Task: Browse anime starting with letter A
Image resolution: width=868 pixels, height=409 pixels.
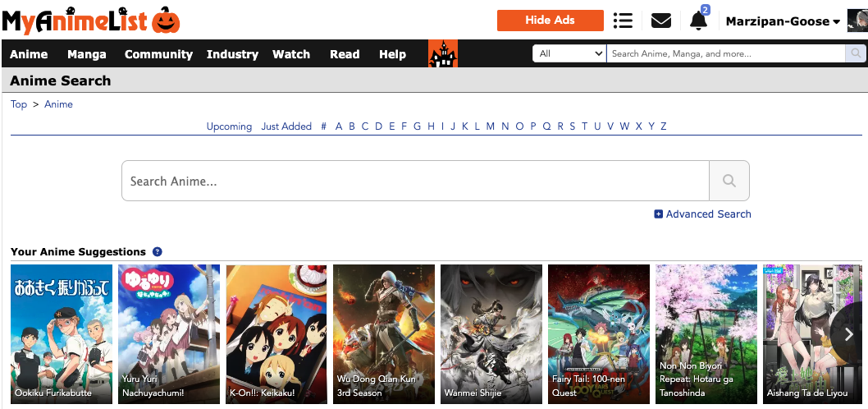Action: tap(339, 126)
